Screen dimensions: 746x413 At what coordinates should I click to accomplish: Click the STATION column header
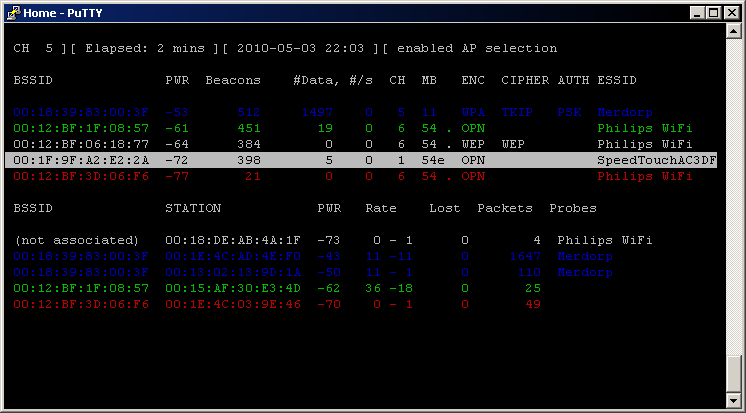[x=193, y=208]
